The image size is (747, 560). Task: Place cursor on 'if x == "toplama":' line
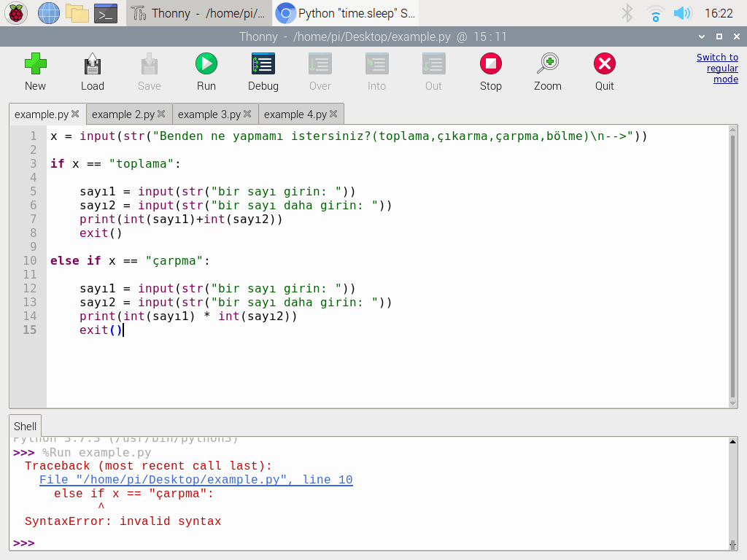(x=115, y=163)
